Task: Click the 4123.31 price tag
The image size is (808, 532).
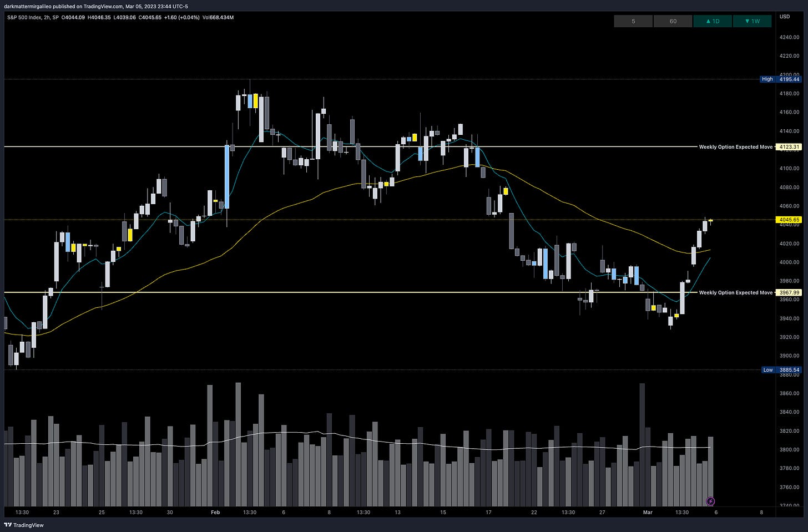Action: (x=789, y=147)
